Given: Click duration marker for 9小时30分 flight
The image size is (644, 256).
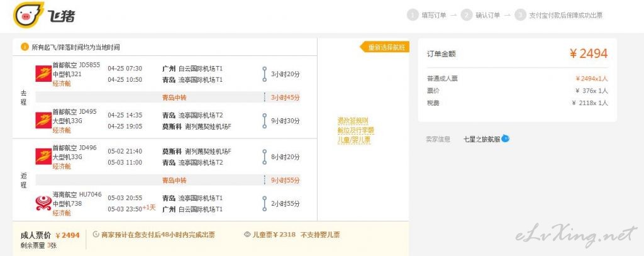Looking at the screenshot, I should [265, 121].
